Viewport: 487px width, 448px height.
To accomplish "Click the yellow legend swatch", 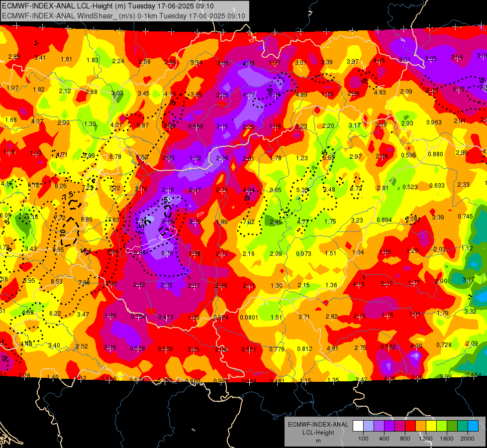I will 431,426.
